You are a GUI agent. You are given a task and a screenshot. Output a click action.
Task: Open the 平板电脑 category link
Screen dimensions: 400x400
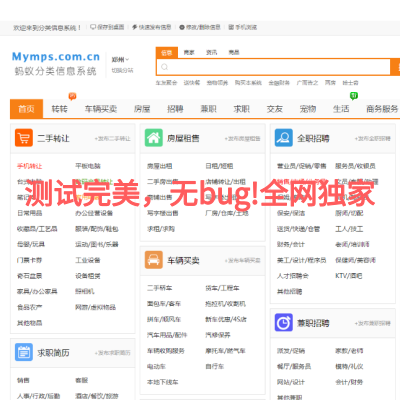pos(88,166)
